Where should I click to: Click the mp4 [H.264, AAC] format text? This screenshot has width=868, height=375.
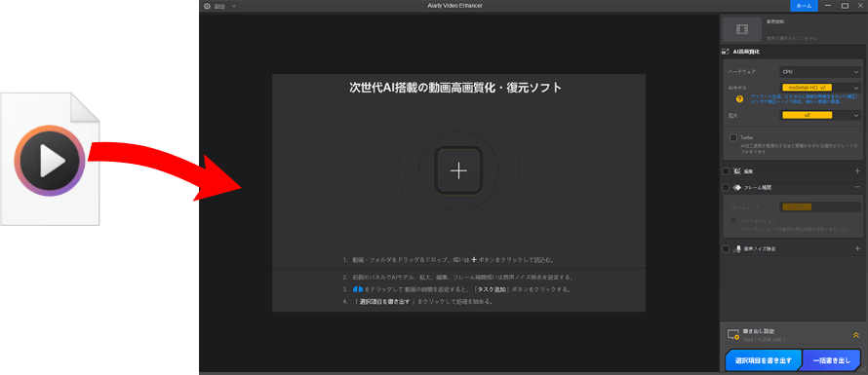pos(764,339)
